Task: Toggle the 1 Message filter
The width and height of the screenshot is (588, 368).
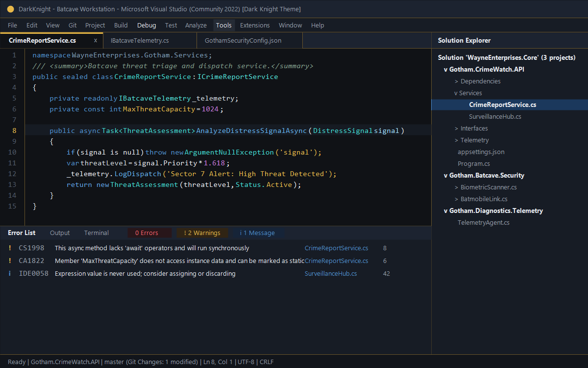Action: [258, 233]
